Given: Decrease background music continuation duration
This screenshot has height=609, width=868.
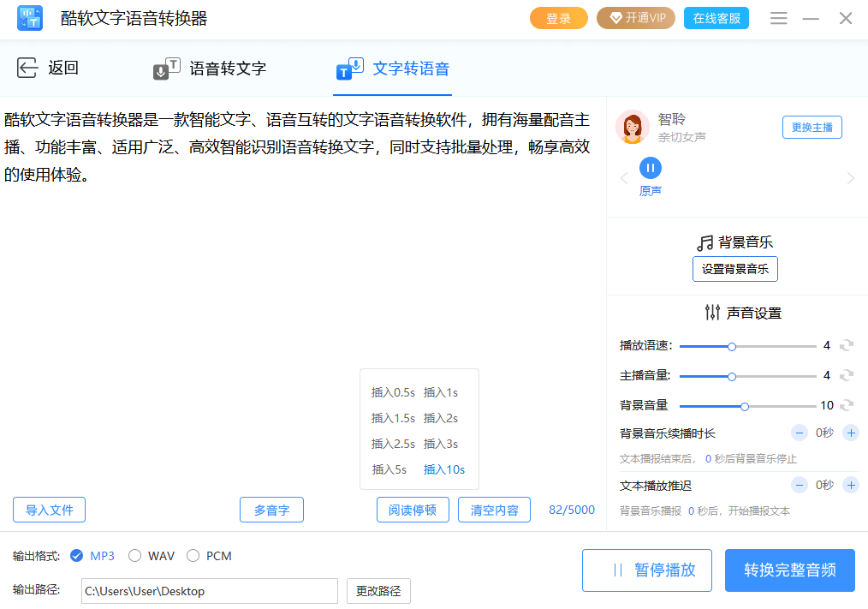Looking at the screenshot, I should pyautogui.click(x=799, y=433).
